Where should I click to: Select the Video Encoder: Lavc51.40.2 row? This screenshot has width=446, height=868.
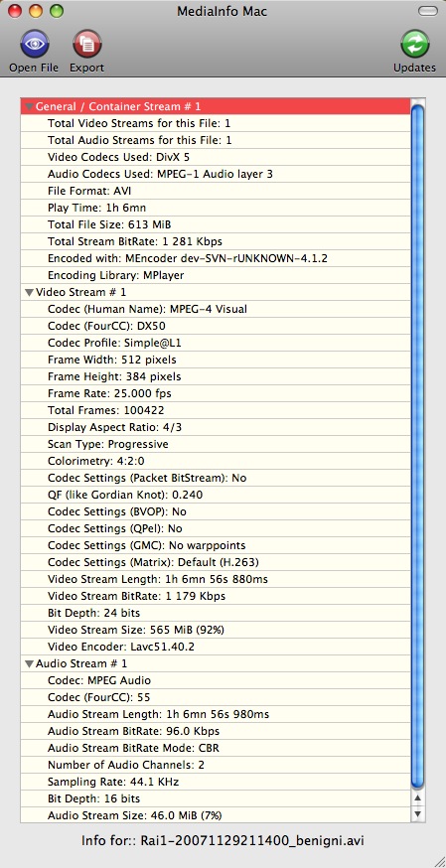pyautogui.click(x=216, y=646)
